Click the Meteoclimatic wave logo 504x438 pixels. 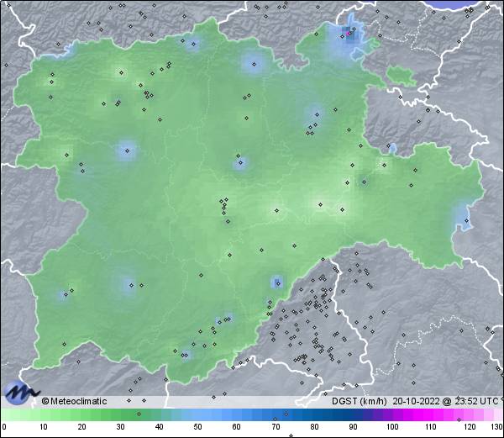point(20,393)
